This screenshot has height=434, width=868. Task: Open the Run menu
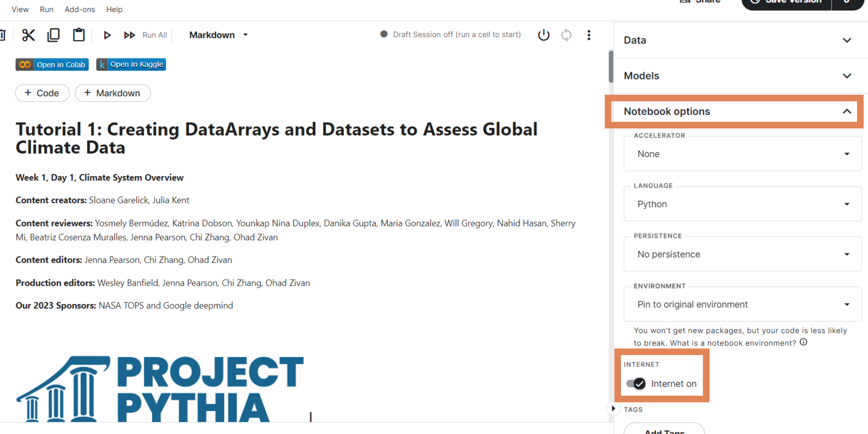[47, 9]
